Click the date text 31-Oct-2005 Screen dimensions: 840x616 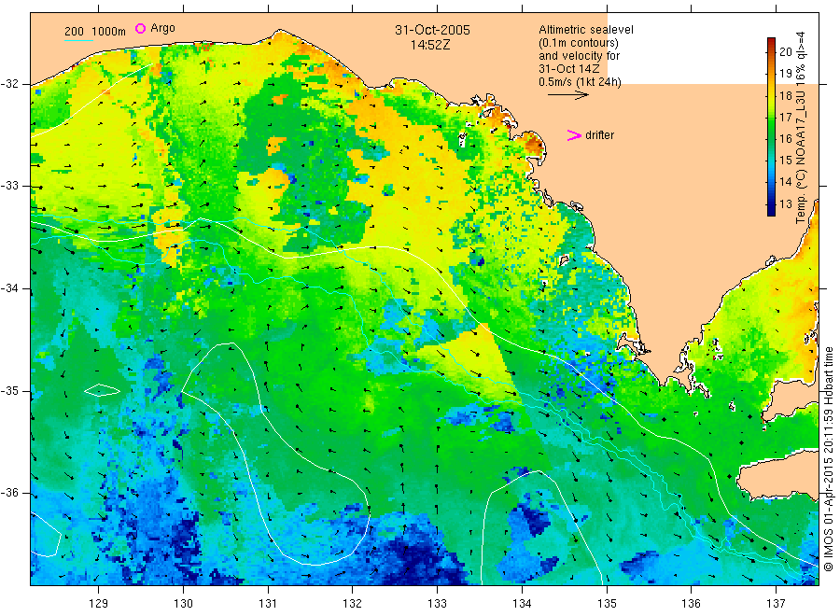pyautogui.click(x=432, y=30)
